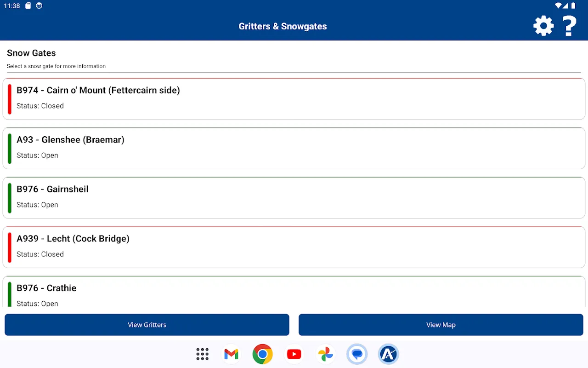Click the green status bar on A93
The width and height of the screenshot is (588, 368).
[x=10, y=148]
